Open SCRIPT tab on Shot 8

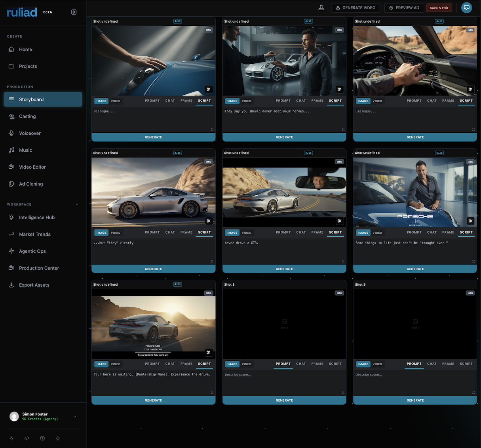click(335, 364)
